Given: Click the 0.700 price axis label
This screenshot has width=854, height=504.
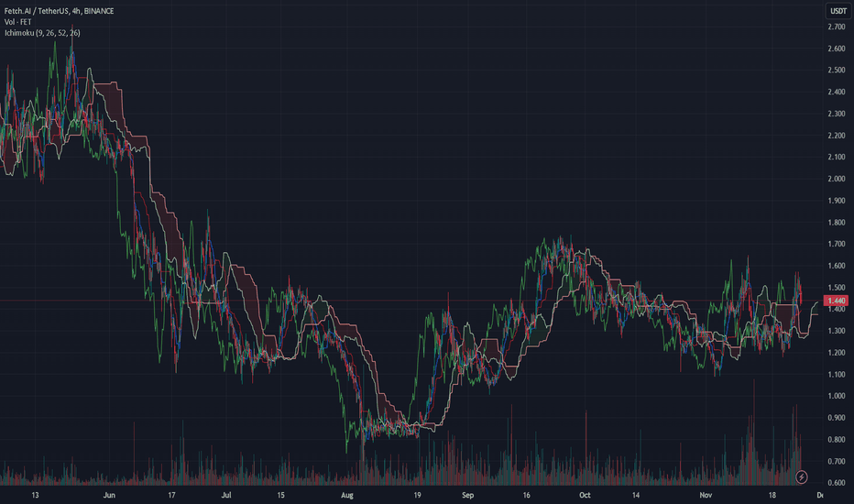Looking at the screenshot, I should 837,462.
